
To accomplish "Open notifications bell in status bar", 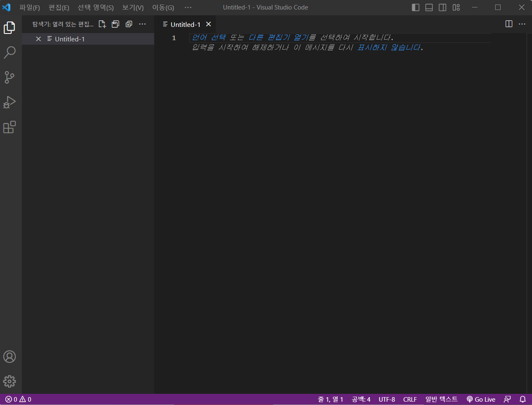I will [x=522, y=400].
